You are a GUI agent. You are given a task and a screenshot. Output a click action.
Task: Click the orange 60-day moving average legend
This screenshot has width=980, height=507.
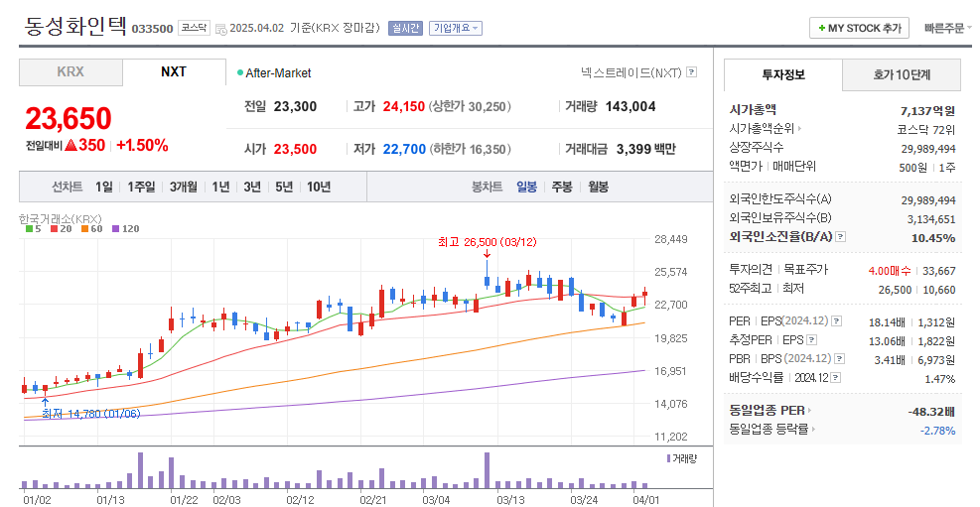point(92,229)
